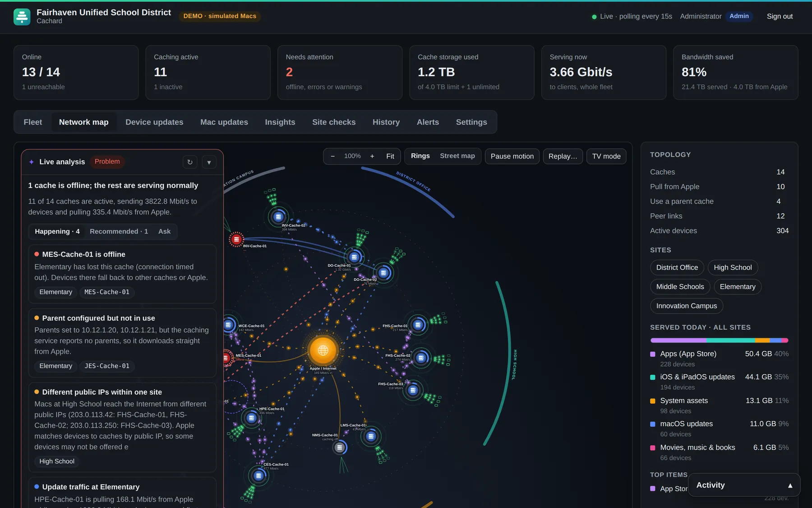Image resolution: width=812 pixels, height=508 pixels.
Task: Open the Fleet tab
Action: pos(33,122)
